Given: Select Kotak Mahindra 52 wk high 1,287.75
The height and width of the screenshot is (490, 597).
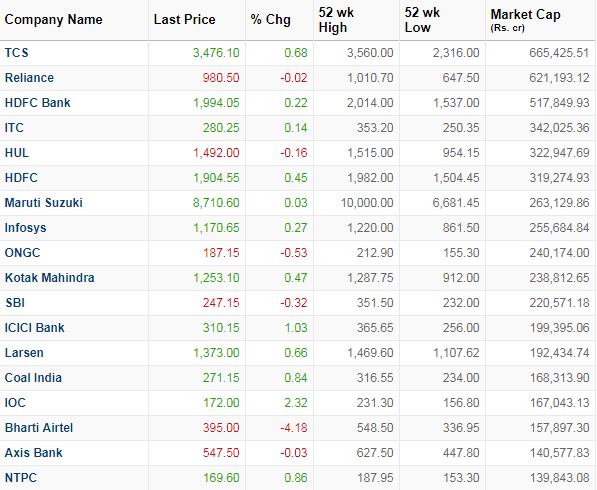Looking at the screenshot, I should click(x=370, y=278).
